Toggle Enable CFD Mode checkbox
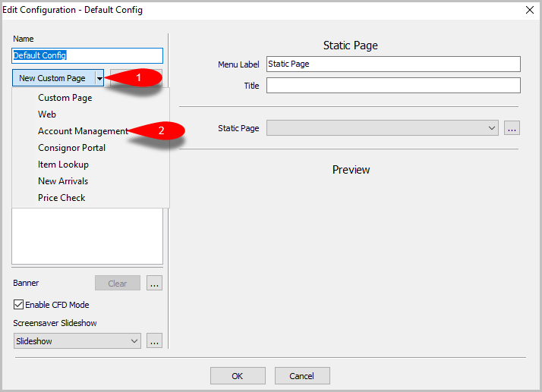 point(18,305)
